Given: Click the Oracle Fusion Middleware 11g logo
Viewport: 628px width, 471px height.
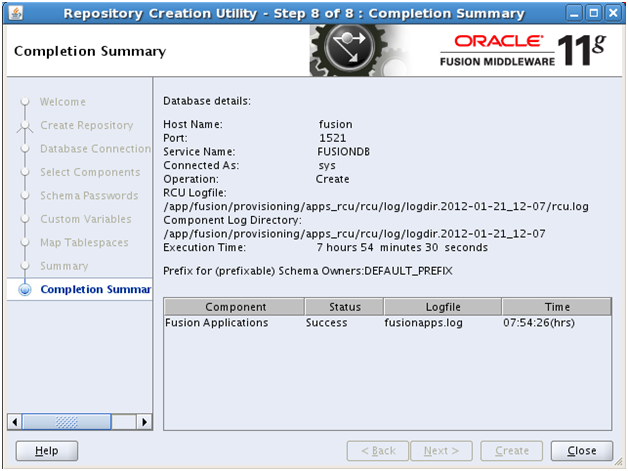Looking at the screenshot, I should pyautogui.click(x=523, y=50).
